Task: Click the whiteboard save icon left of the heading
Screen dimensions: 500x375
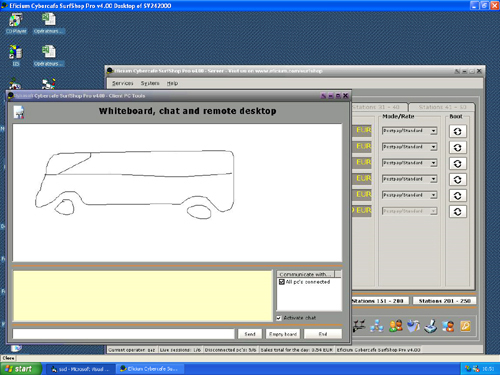Action: point(19,112)
